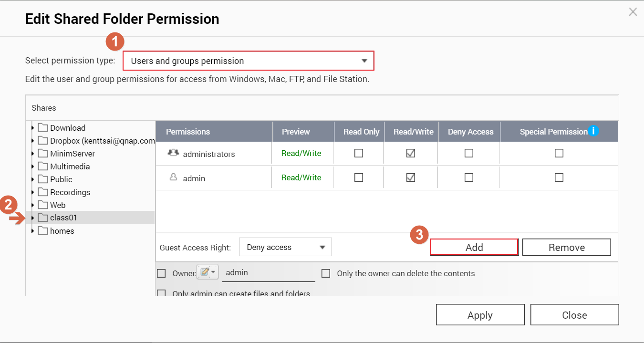
Task: Open Guest Access Right dropdown
Action: [x=285, y=247]
